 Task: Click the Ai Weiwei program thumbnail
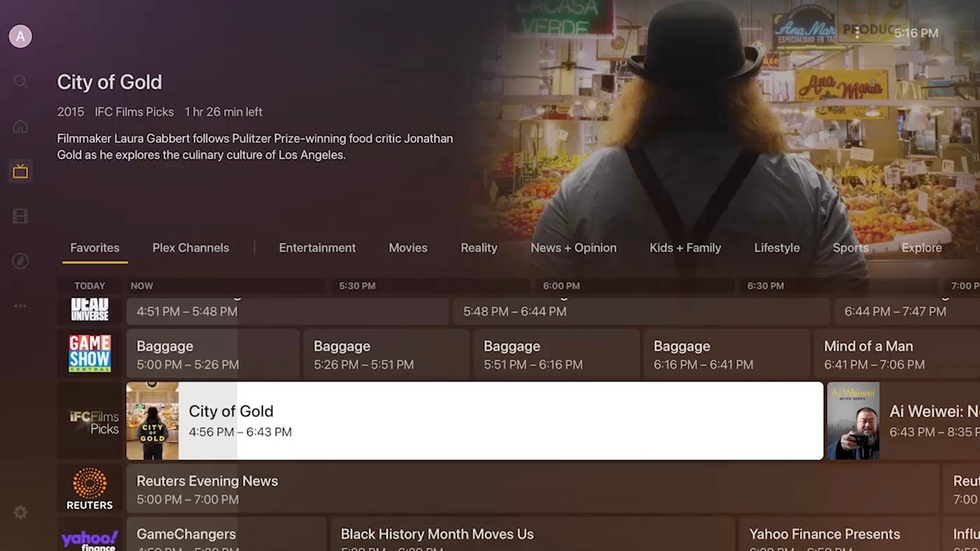click(853, 421)
